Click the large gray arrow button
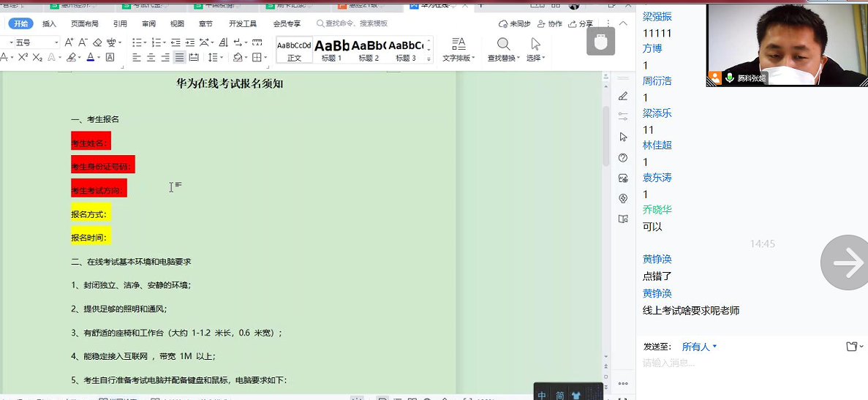 pos(846,263)
